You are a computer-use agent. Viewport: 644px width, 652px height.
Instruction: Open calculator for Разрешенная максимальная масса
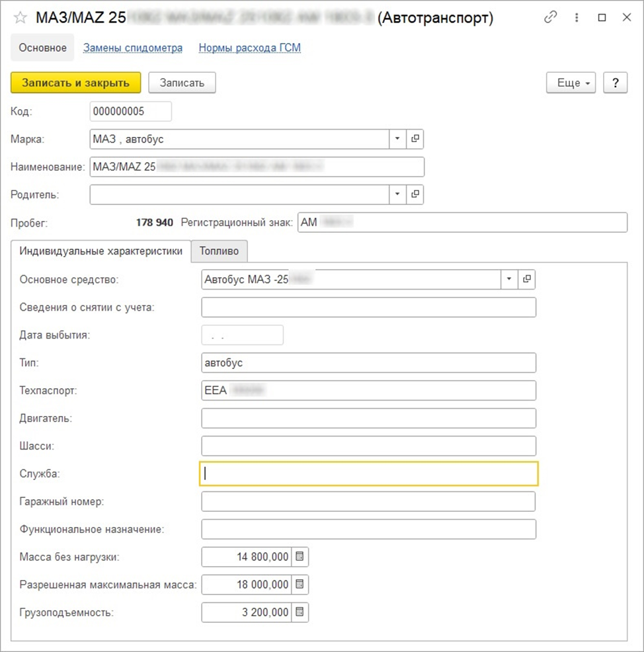300,585
